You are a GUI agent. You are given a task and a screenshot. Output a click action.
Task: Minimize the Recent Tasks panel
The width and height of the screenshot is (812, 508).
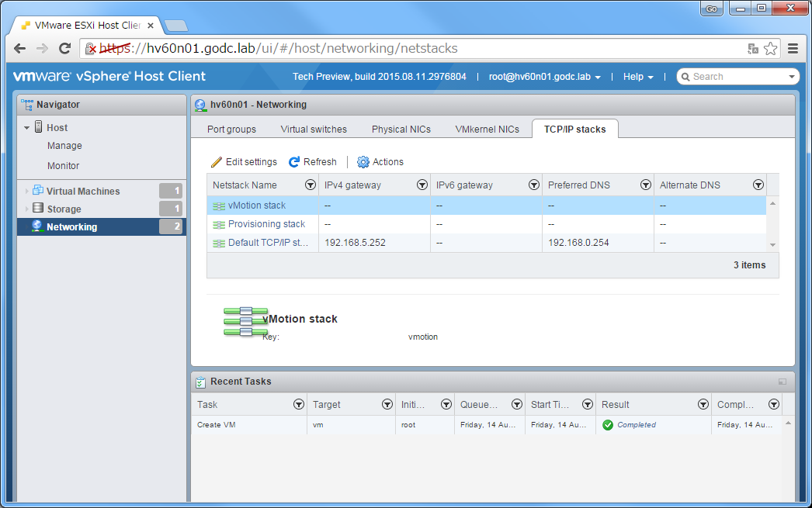[783, 382]
